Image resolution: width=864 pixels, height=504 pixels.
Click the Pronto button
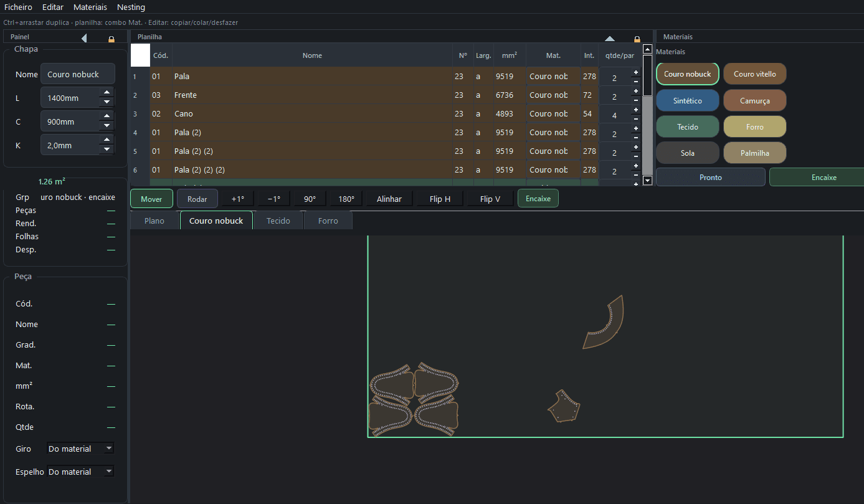[x=711, y=177]
